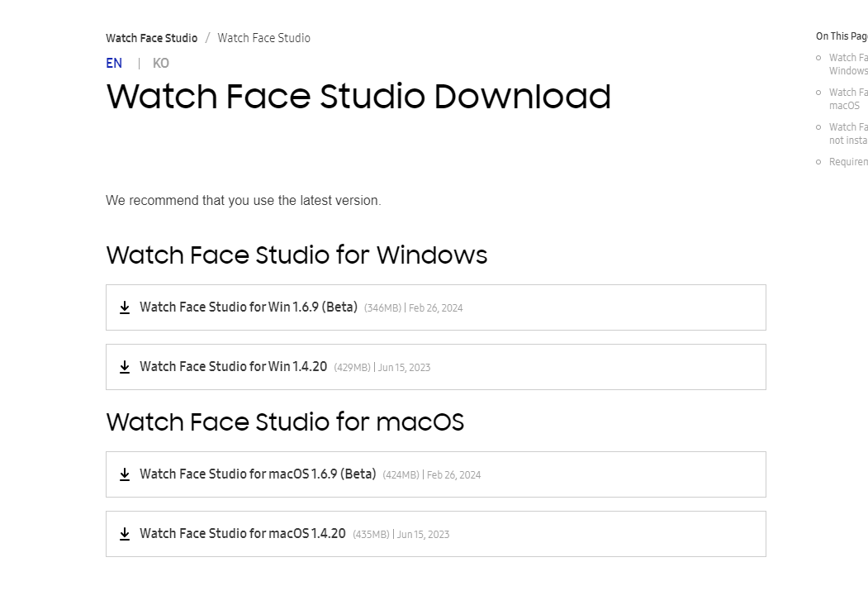The image size is (868, 605).
Task: Download Watch Face Studio for Win 1.6.9 (Beta)
Action: 436,307
